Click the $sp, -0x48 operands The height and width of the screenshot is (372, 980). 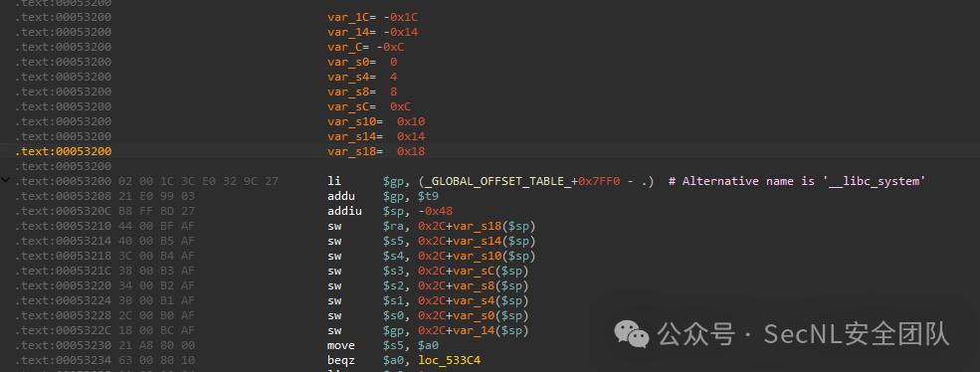(x=418, y=211)
